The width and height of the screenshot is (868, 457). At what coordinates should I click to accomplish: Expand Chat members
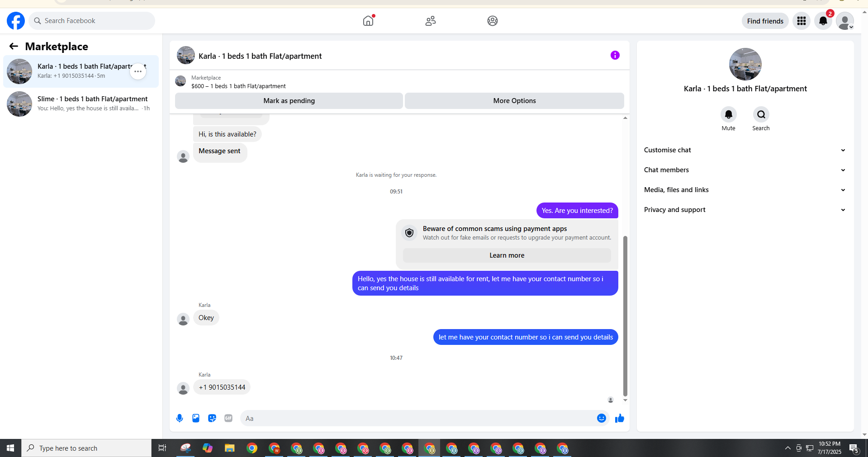(x=745, y=170)
